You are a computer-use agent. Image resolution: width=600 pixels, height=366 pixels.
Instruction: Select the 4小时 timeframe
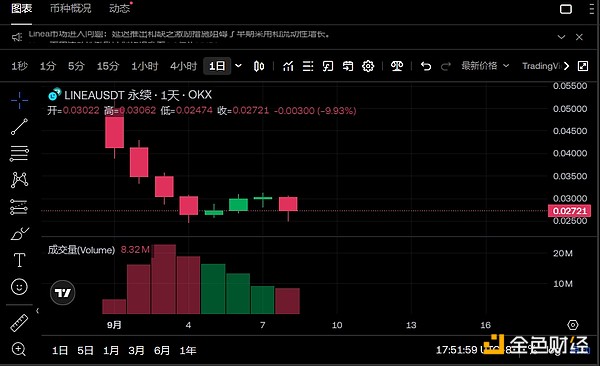[183, 66]
